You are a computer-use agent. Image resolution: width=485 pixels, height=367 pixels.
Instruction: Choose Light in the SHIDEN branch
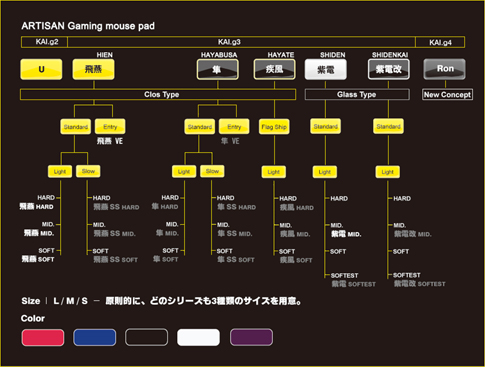pos(325,172)
